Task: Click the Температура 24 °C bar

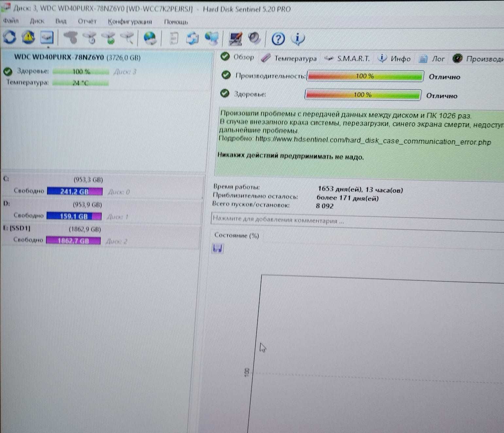Action: [80, 83]
